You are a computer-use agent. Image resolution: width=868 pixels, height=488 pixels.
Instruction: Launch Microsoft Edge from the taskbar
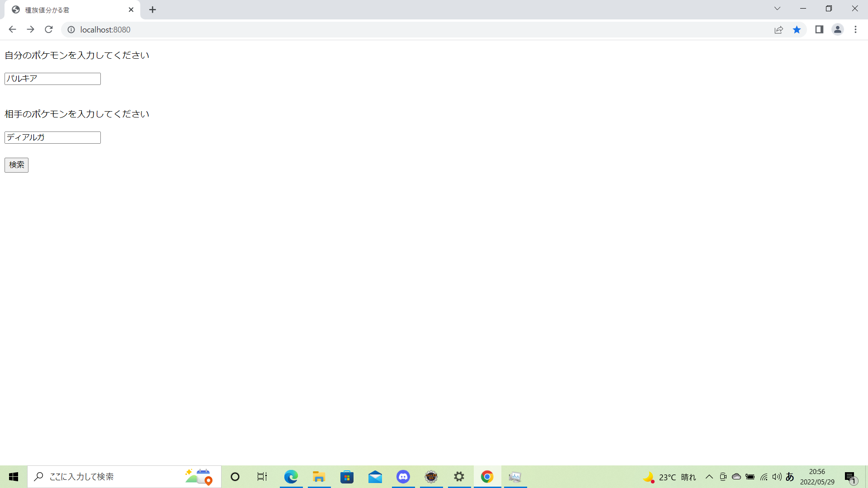tap(291, 477)
